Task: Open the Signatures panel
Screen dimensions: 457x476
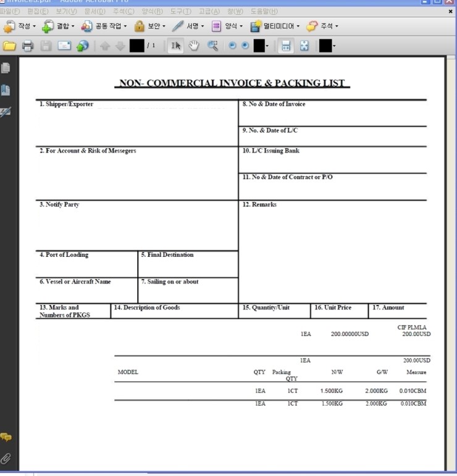Action: (x=6, y=112)
